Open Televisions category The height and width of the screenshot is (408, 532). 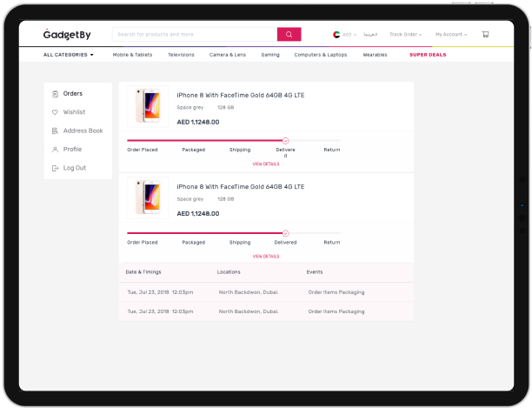pos(181,55)
